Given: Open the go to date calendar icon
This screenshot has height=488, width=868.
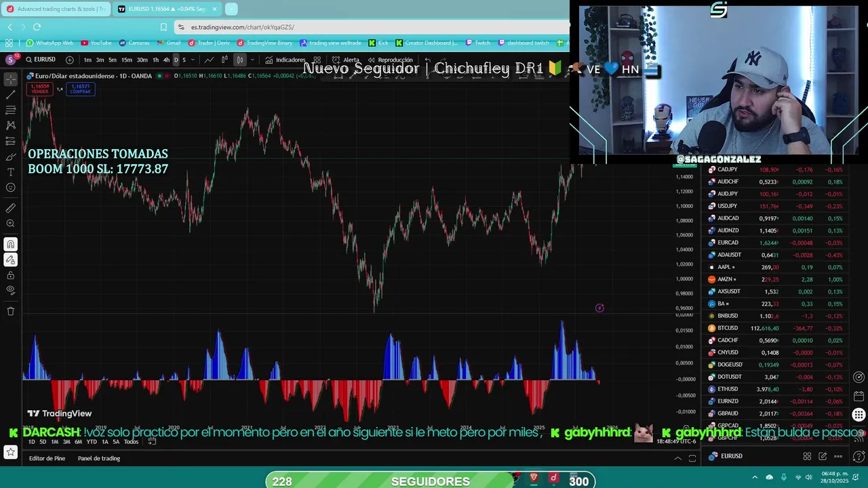Looking at the screenshot, I should point(152,442).
